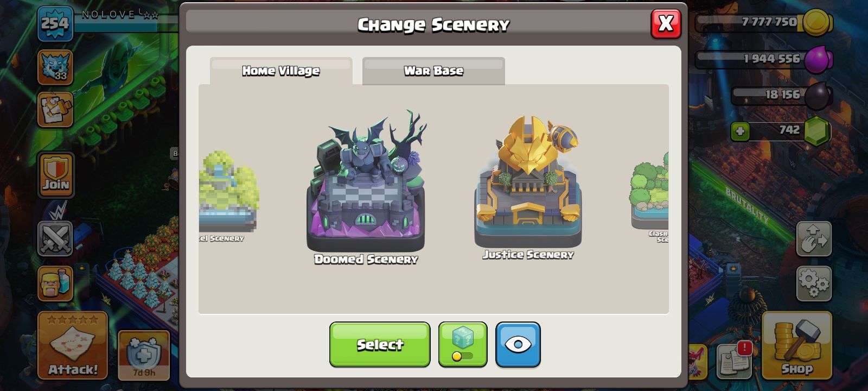Toggle the random scenery dice button
The width and height of the screenshot is (868, 391).
(x=462, y=344)
